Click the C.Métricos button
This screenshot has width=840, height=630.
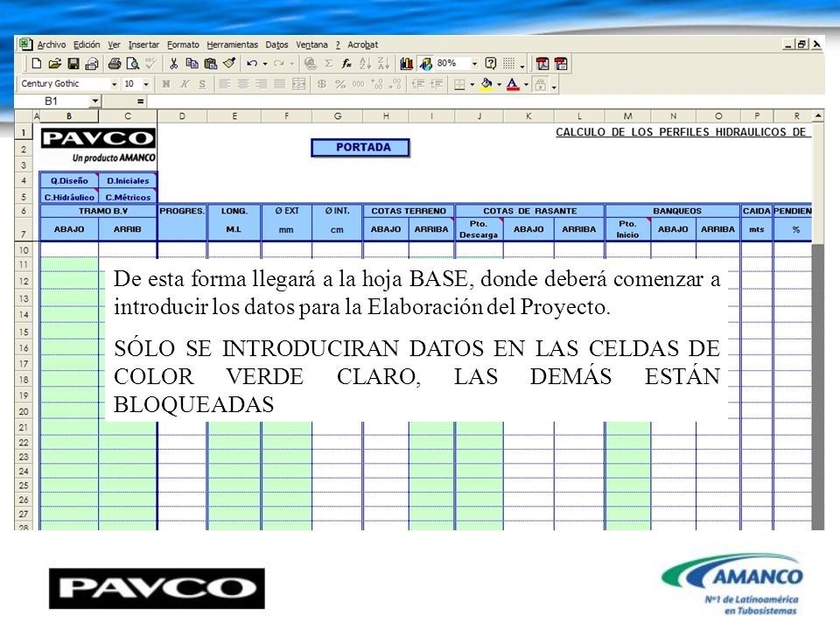click(128, 197)
